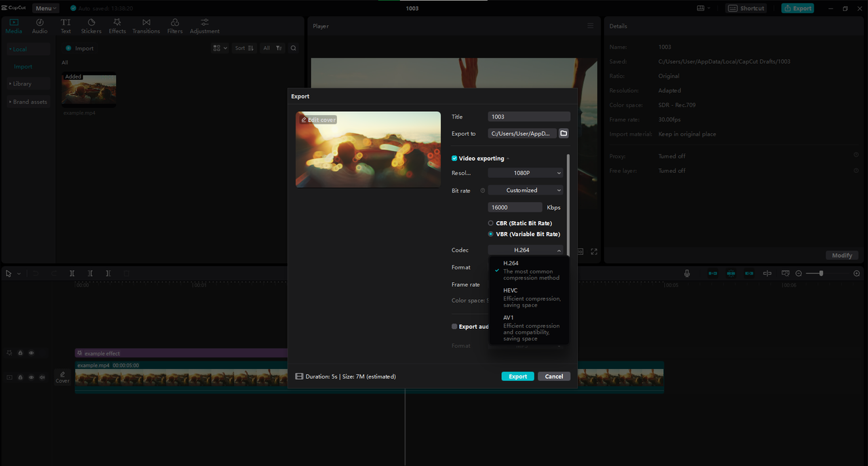Click the export folder browse icon
The image size is (868, 466).
[564, 134]
